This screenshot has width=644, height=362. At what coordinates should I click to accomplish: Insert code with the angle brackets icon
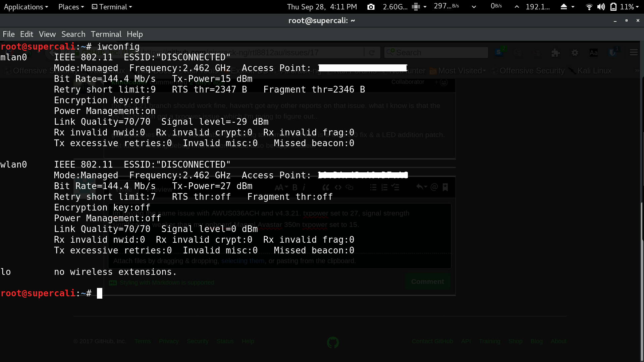(338, 187)
